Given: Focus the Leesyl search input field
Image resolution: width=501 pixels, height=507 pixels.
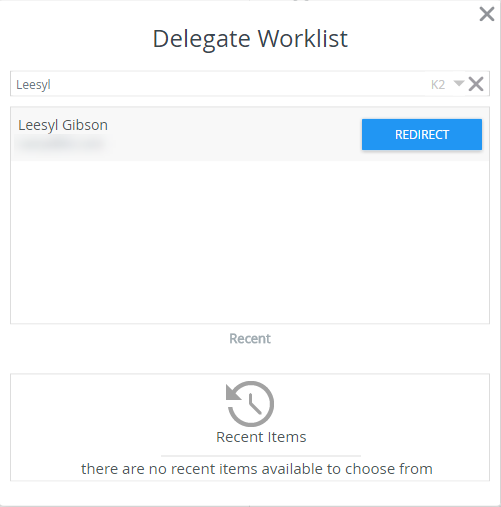Looking at the screenshot, I should (x=220, y=84).
